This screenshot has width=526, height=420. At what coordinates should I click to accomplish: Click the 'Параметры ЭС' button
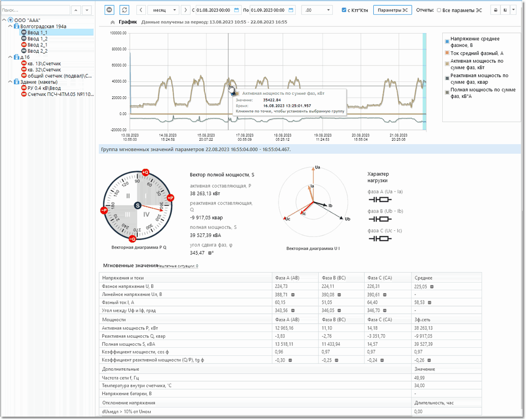coord(392,10)
